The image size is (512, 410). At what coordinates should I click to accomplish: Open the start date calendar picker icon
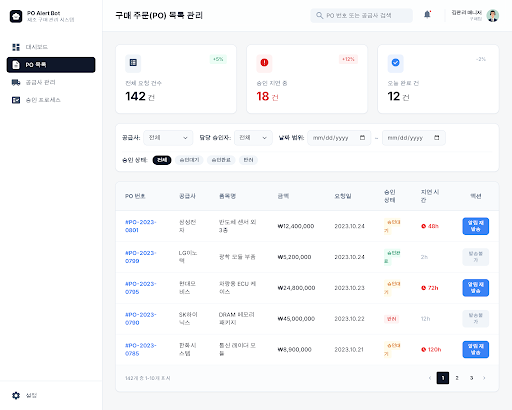(362, 138)
